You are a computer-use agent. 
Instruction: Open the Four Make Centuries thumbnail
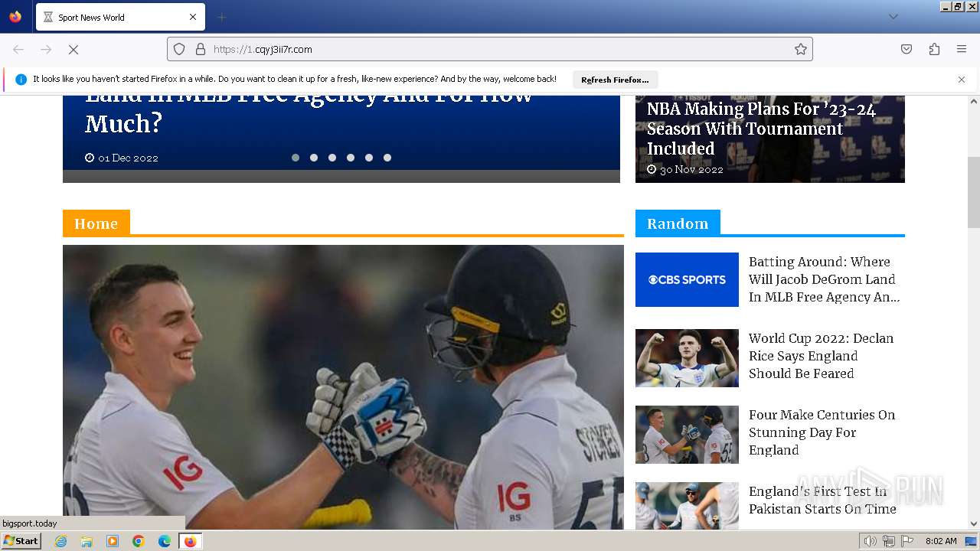point(687,435)
